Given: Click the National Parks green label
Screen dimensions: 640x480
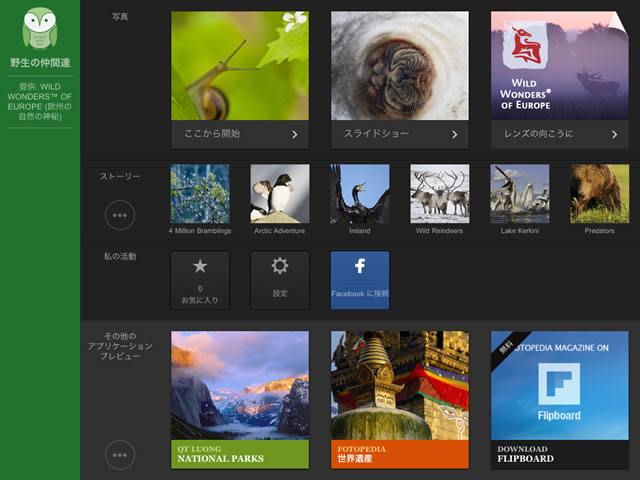Looking at the screenshot, I should [x=240, y=454].
